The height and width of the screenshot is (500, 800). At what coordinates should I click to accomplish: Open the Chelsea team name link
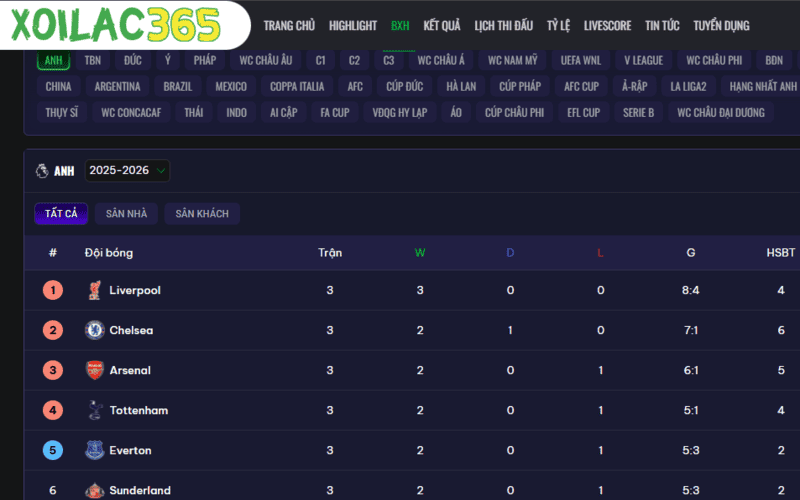pos(131,330)
